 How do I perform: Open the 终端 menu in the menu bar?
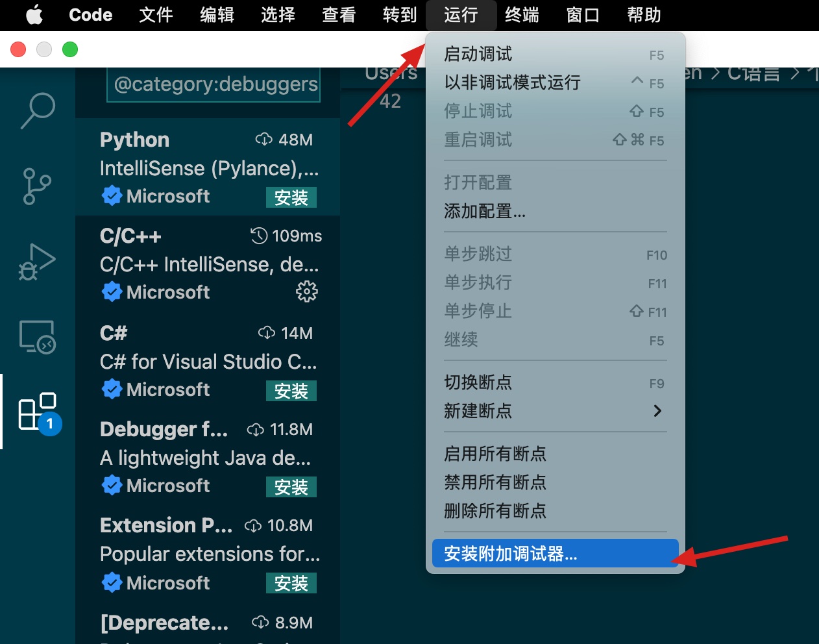click(522, 15)
